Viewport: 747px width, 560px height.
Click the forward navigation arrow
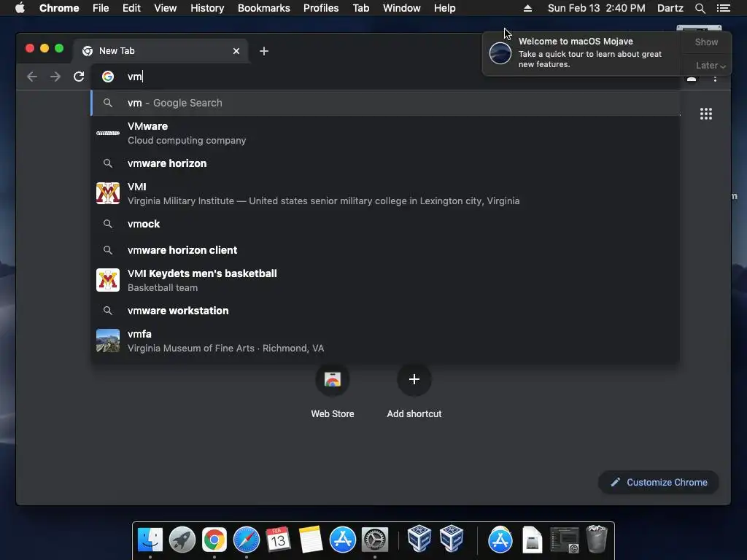click(x=55, y=77)
